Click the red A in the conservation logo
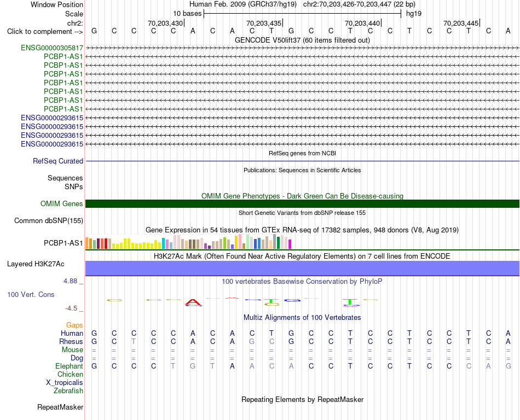The width and height of the screenshot is (520, 420). [193, 302]
